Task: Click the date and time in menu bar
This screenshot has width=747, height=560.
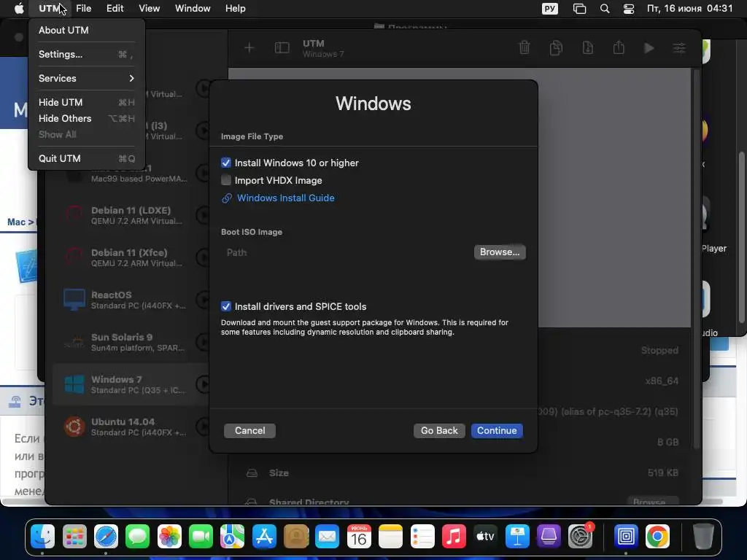Action: tap(689, 9)
